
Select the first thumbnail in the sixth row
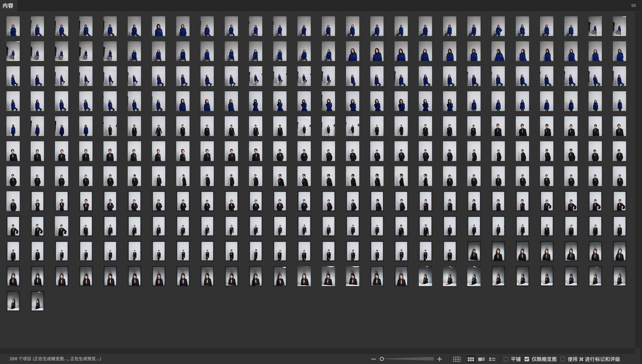[x=13, y=151]
